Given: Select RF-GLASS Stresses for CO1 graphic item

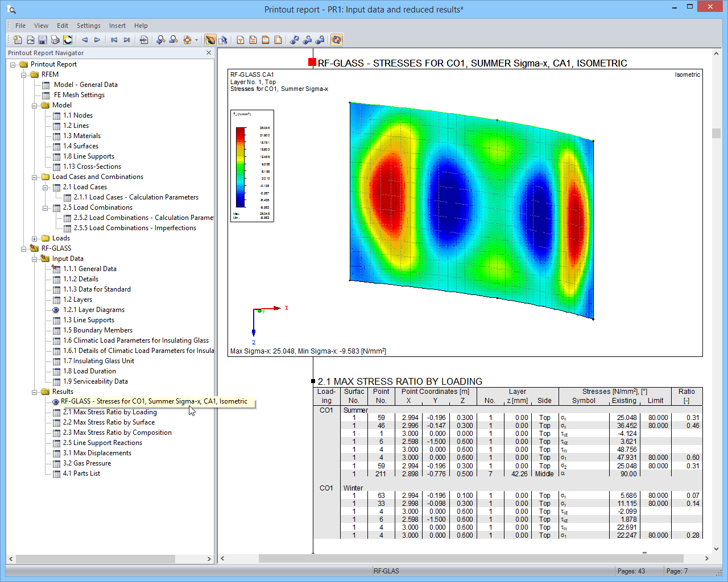Looking at the screenshot, I should pos(154,401).
